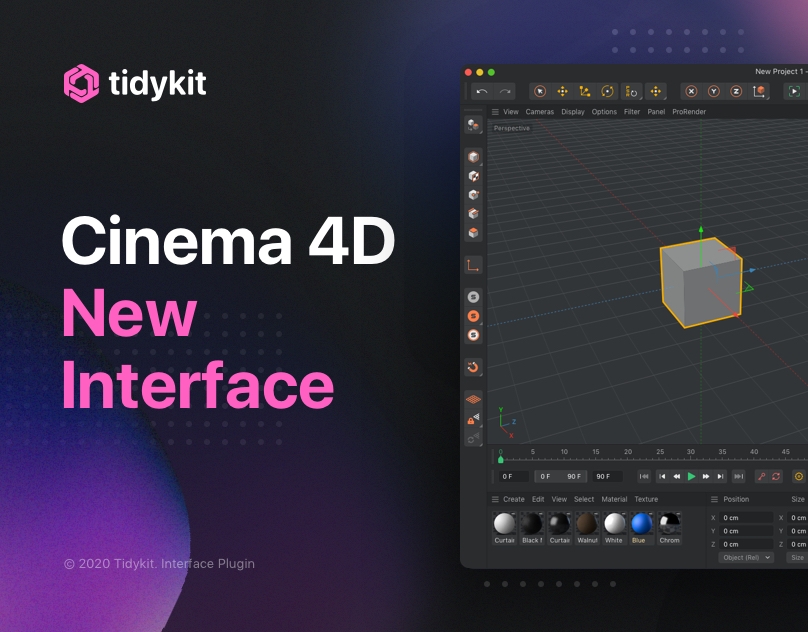
Task: Toggle the red Autokeying loop icon
Action: coord(776,476)
